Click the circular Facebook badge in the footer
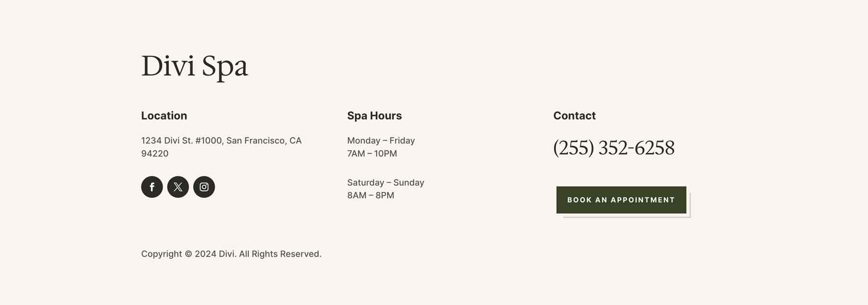Image resolution: width=868 pixels, height=305 pixels. click(152, 186)
